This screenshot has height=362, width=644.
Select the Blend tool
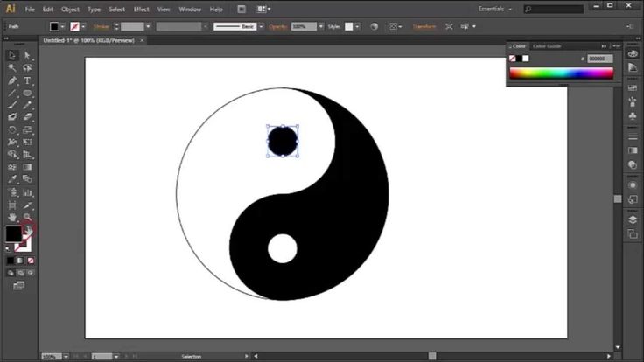[x=27, y=179]
